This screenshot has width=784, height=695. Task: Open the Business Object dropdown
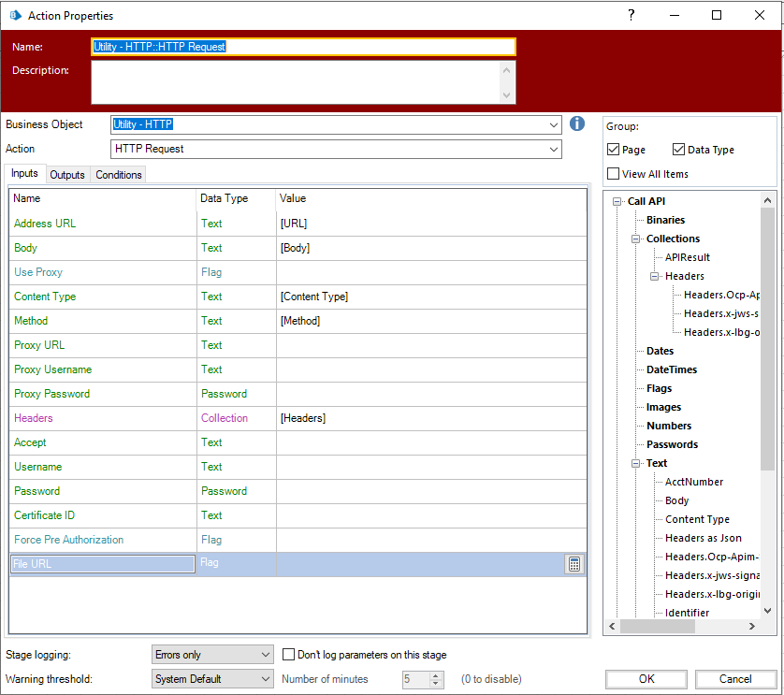(555, 124)
